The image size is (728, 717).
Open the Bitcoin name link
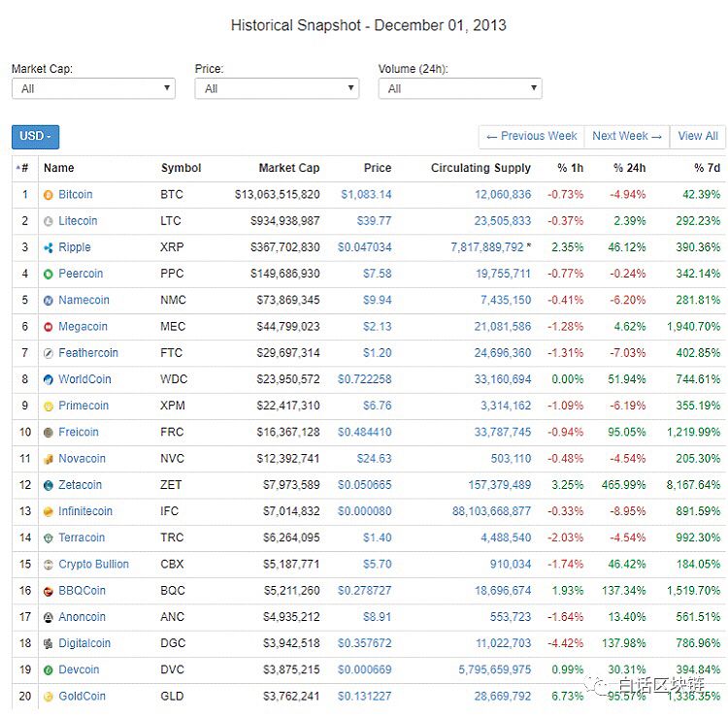point(76,194)
